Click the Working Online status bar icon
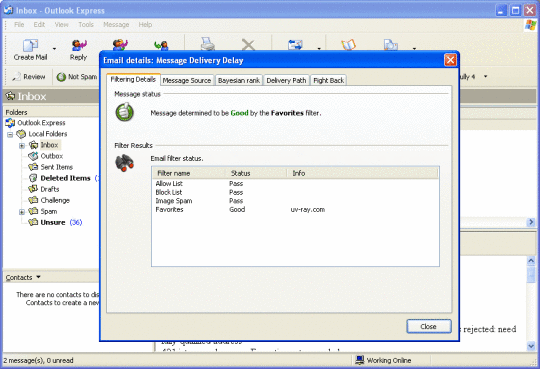This screenshot has width=540, height=369. [360, 360]
